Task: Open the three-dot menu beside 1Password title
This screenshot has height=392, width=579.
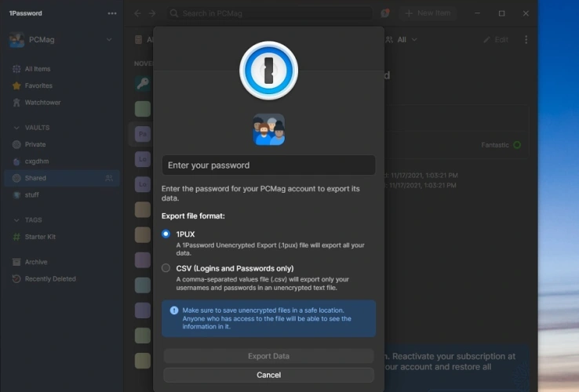Action: tap(112, 13)
